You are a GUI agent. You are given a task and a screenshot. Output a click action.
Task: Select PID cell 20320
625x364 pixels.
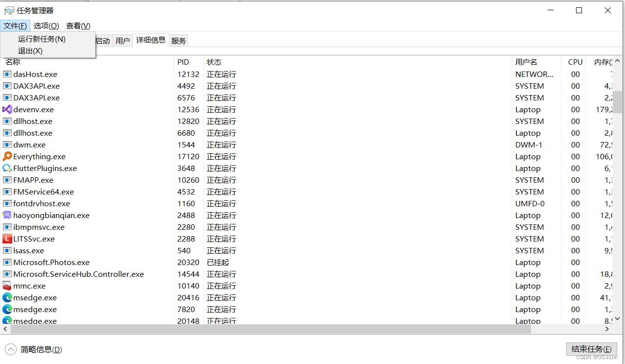[x=189, y=263]
